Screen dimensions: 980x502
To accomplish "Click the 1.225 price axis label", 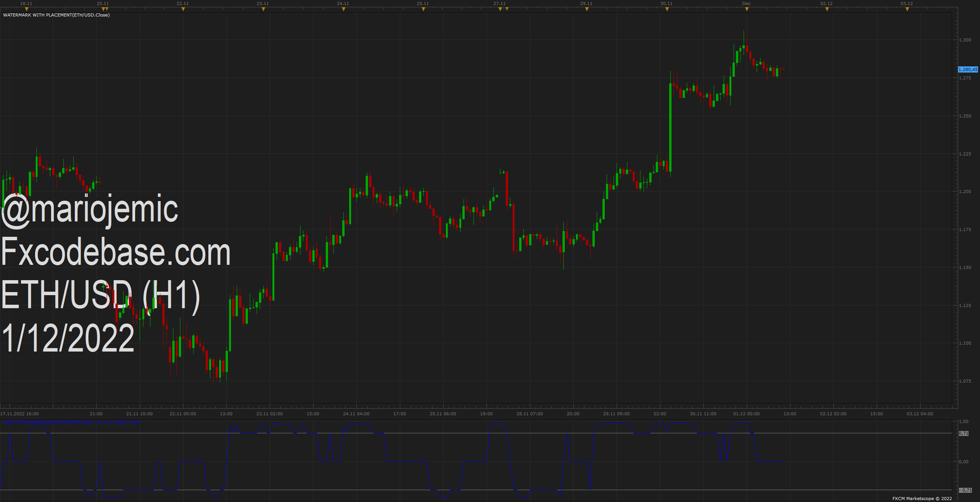I will [965, 154].
